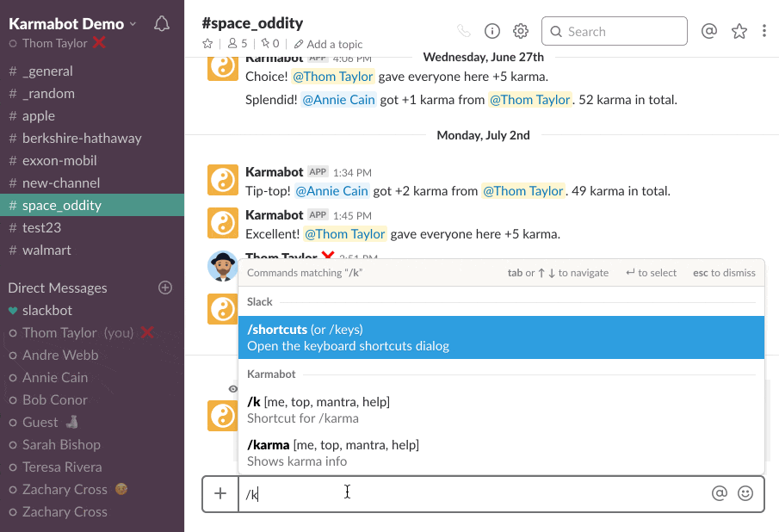Click the @Annie Cain mention in Monday's message

pyautogui.click(x=332, y=191)
